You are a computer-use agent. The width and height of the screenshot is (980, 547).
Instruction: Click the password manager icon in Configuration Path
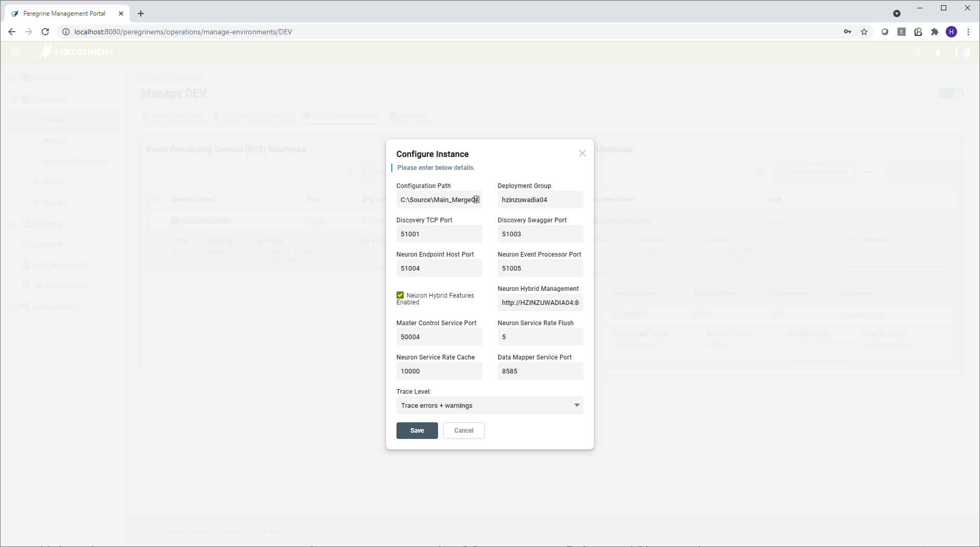click(476, 199)
